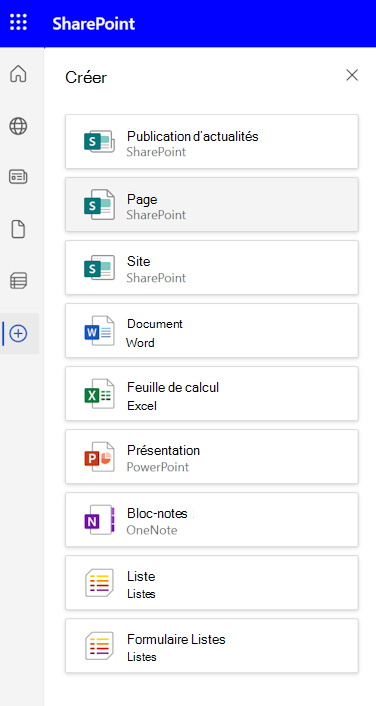The width and height of the screenshot is (376, 706).
Task: Click the Word document icon
Action: [99, 330]
